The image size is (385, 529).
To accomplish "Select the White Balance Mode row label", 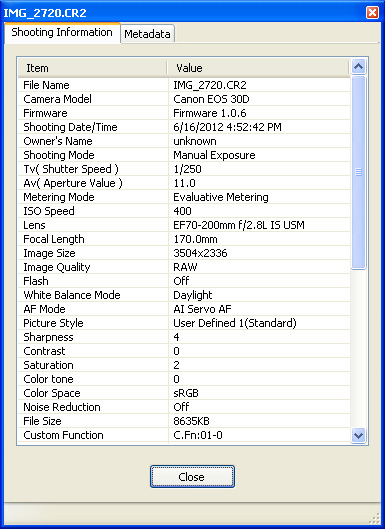I will pos(72,295).
